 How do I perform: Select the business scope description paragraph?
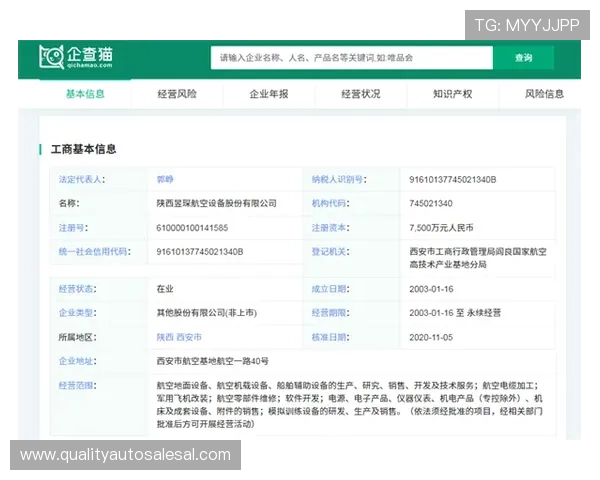click(x=349, y=405)
